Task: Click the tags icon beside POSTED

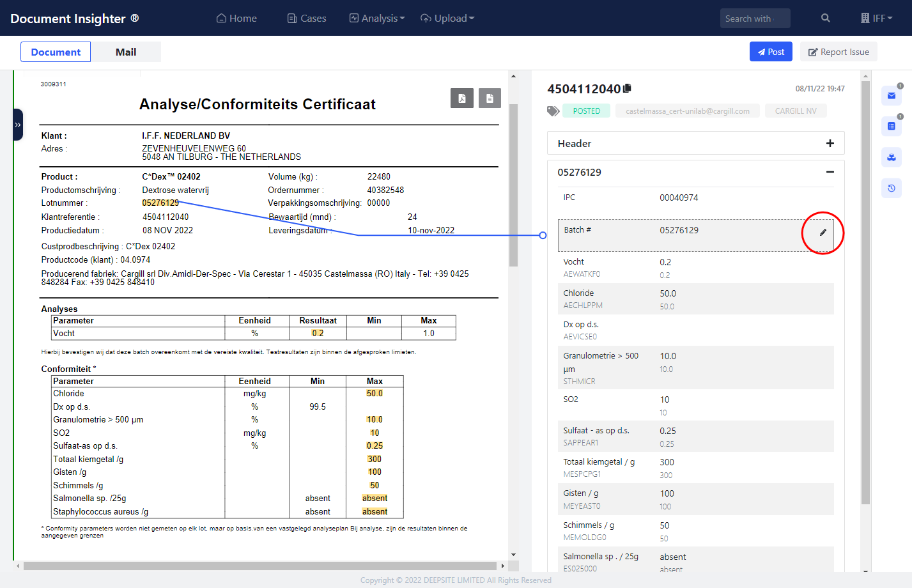Action: pos(553,111)
